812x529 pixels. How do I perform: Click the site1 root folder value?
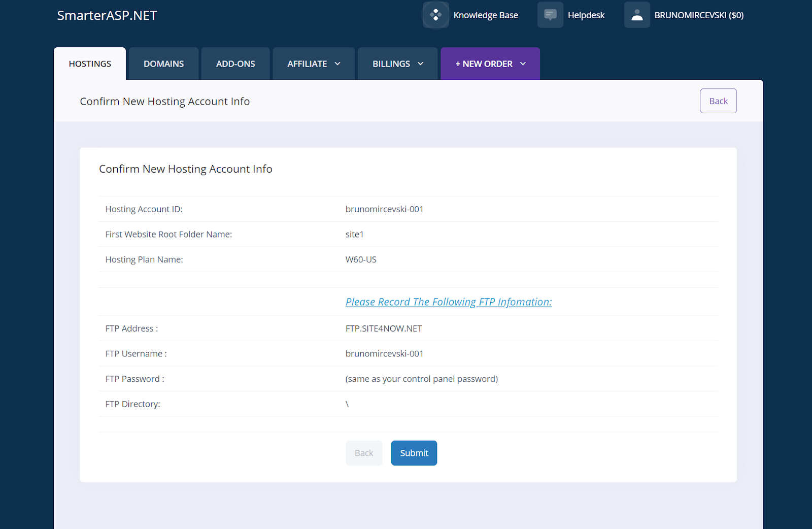point(354,235)
